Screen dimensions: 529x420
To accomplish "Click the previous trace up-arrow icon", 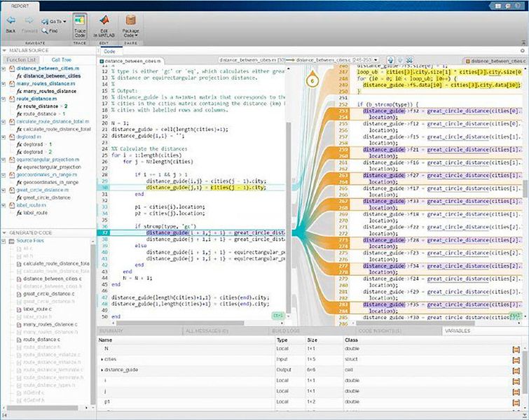I will 391,60.
